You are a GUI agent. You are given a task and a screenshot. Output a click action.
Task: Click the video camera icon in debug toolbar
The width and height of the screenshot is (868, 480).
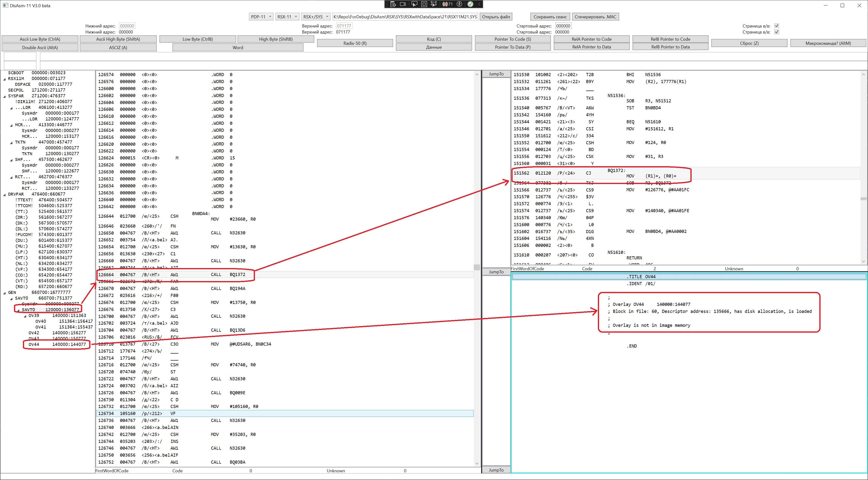tap(403, 4)
